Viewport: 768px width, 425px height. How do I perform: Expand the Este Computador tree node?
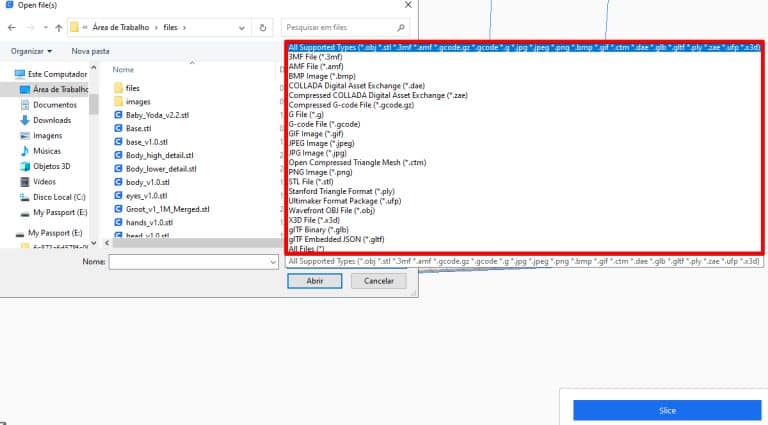point(8,74)
